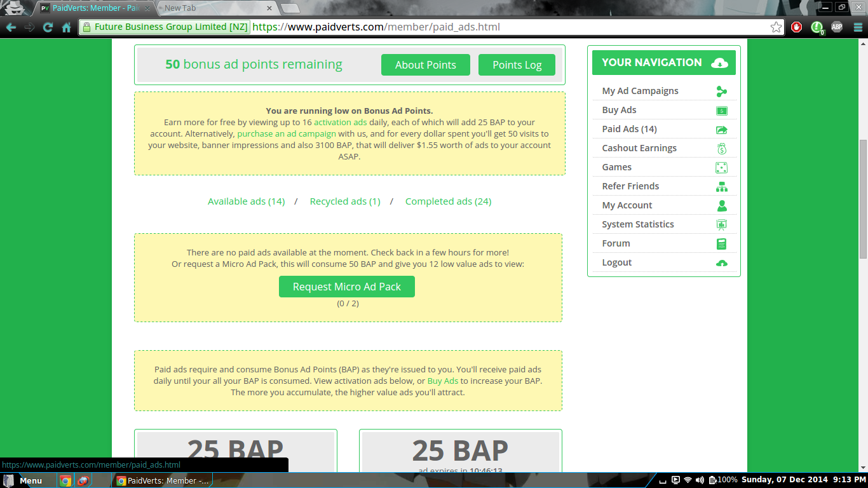Follow the purchase an ad campaign link
The image size is (868, 488).
[287, 133]
